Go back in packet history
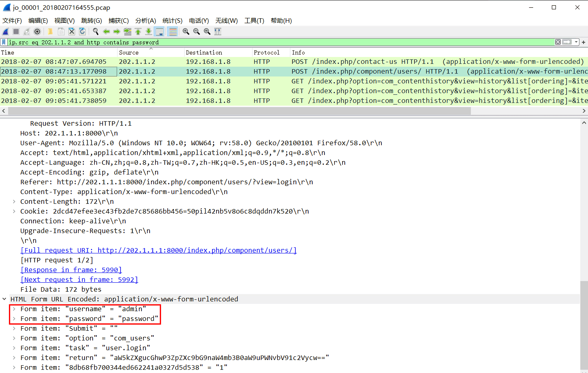This screenshot has height=373, width=588. click(x=106, y=32)
